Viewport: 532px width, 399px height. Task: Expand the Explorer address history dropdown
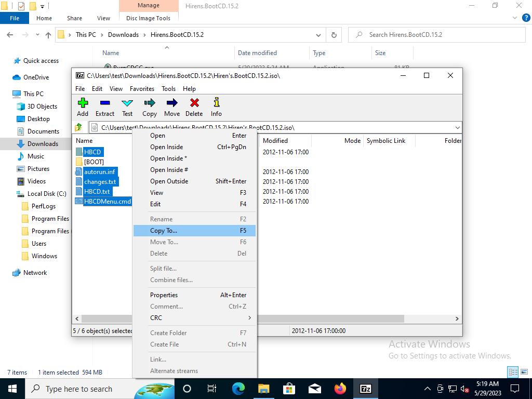tap(318, 35)
